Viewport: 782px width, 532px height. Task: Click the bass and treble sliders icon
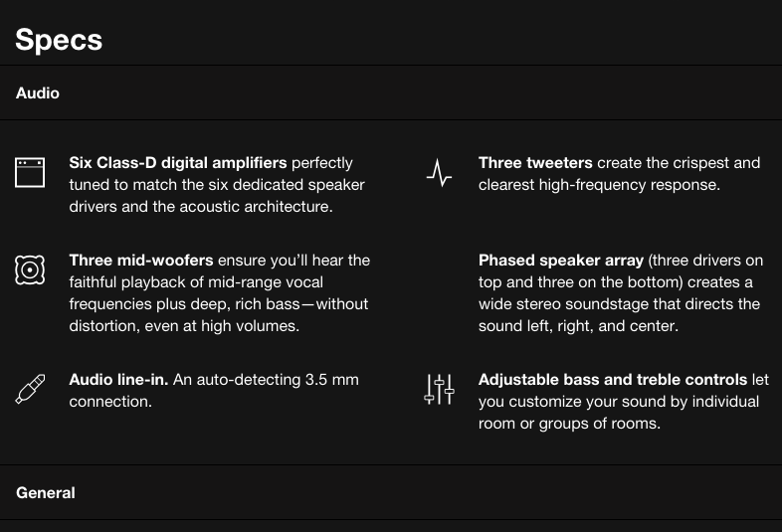439,389
